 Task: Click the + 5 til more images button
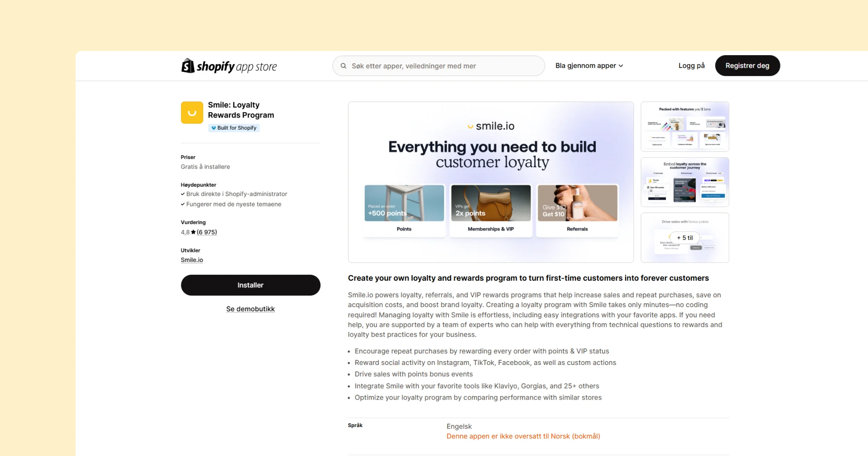[685, 238]
